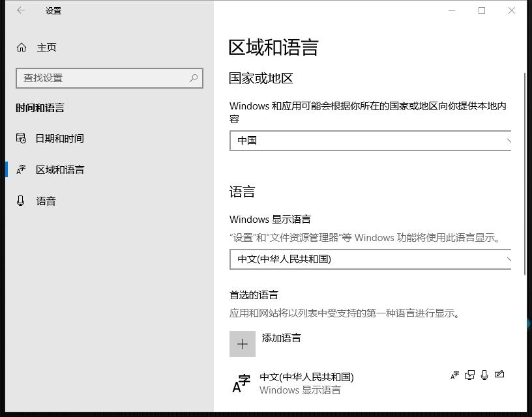Maximize the 设置 window
Viewport: 532px width, 417px height.
(x=482, y=10)
